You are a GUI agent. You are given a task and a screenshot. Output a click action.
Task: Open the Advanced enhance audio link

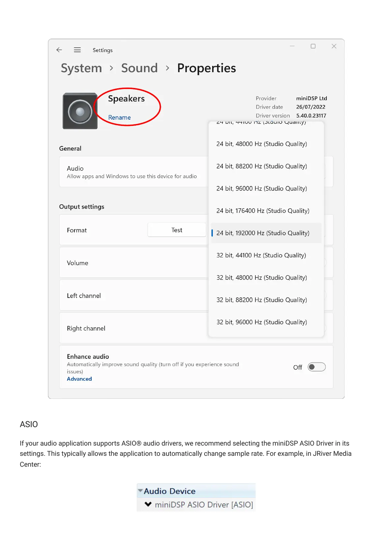click(79, 379)
